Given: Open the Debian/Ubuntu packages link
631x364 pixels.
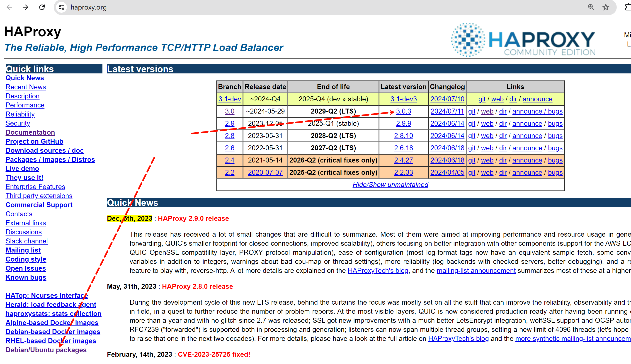Looking at the screenshot, I should pos(46,350).
